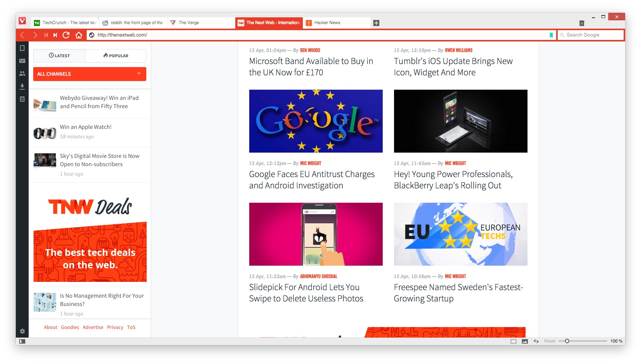View author Owen Williams
Viewport: 641px width, 364px height.
coord(459,50)
